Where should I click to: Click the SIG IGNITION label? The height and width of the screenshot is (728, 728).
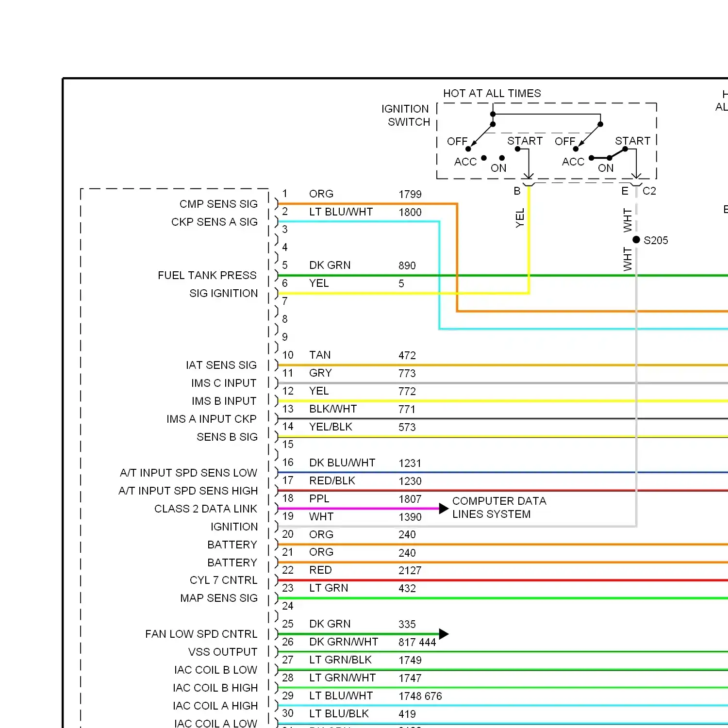pos(224,293)
